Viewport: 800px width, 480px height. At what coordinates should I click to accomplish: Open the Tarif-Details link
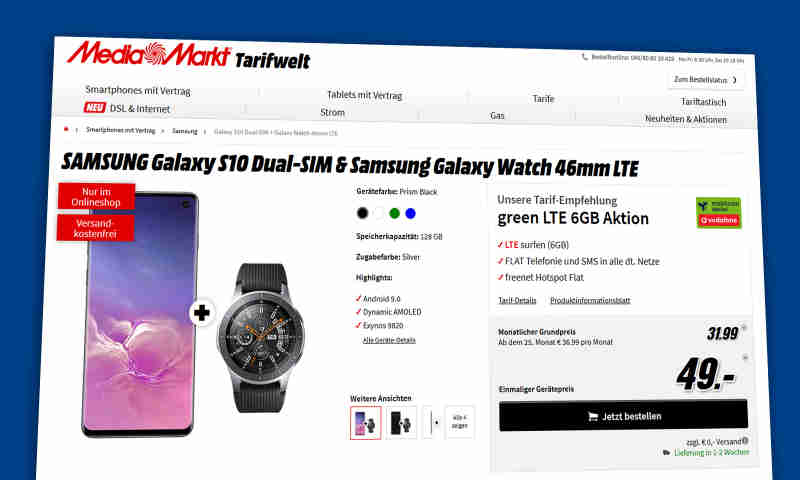(517, 300)
